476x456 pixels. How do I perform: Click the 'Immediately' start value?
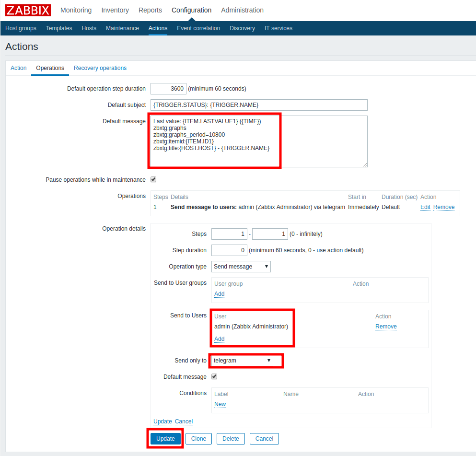(x=363, y=207)
